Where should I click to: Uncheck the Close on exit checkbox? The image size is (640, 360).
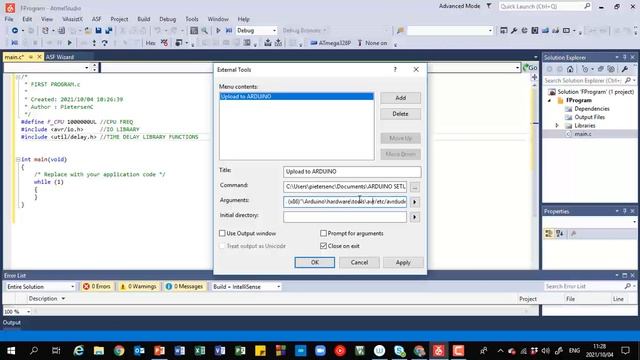pos(323,246)
